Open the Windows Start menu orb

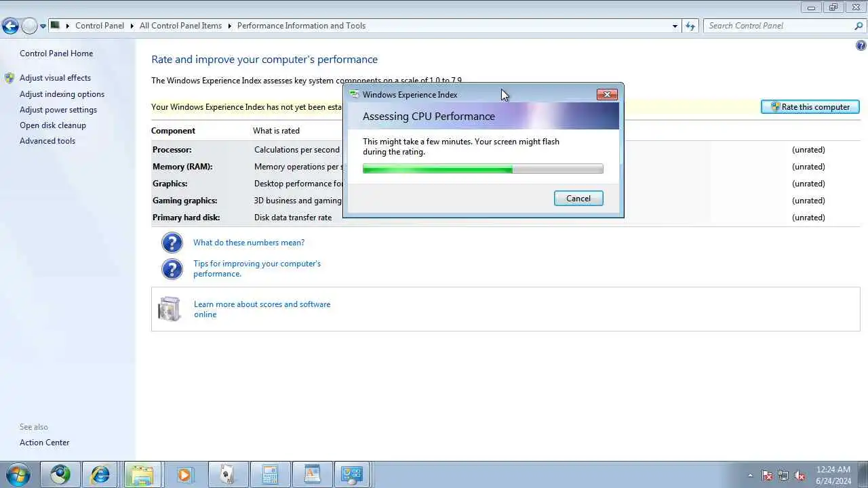coord(17,474)
